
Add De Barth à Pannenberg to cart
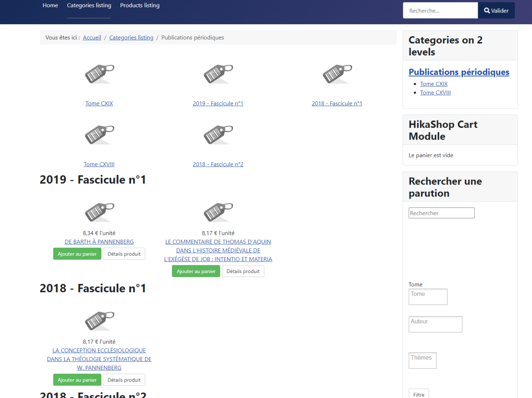[77, 254]
